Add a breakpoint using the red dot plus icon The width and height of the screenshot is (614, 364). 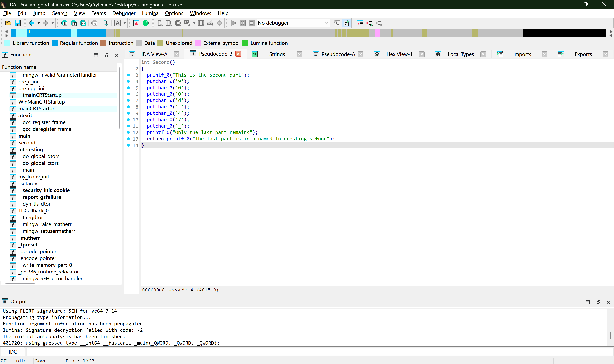pyautogui.click(x=369, y=23)
